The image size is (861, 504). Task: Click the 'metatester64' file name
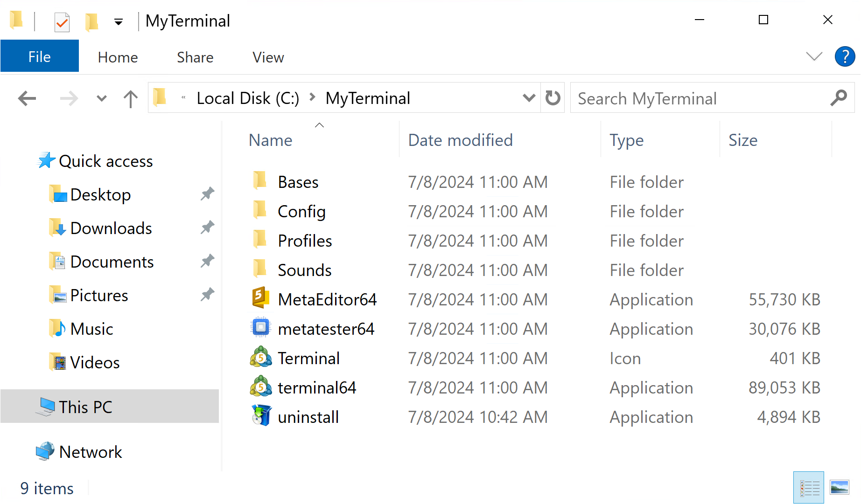[x=326, y=328]
